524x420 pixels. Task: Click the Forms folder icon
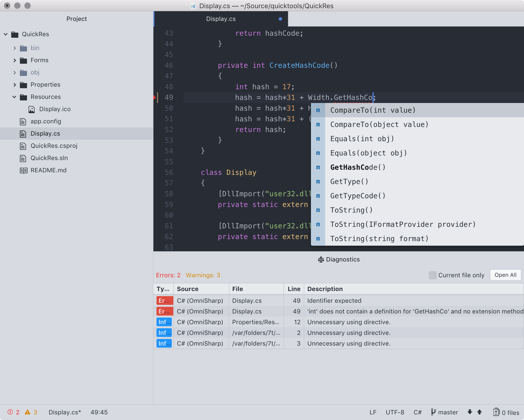click(23, 60)
